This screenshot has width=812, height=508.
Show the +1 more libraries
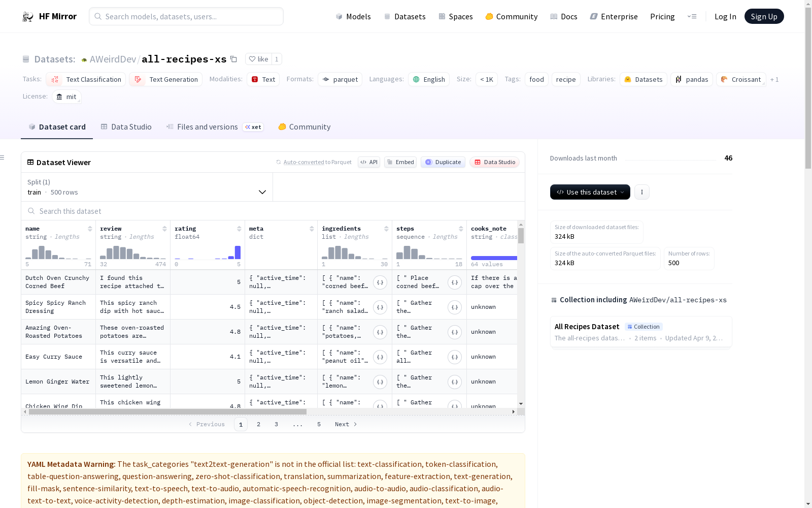tap(774, 79)
